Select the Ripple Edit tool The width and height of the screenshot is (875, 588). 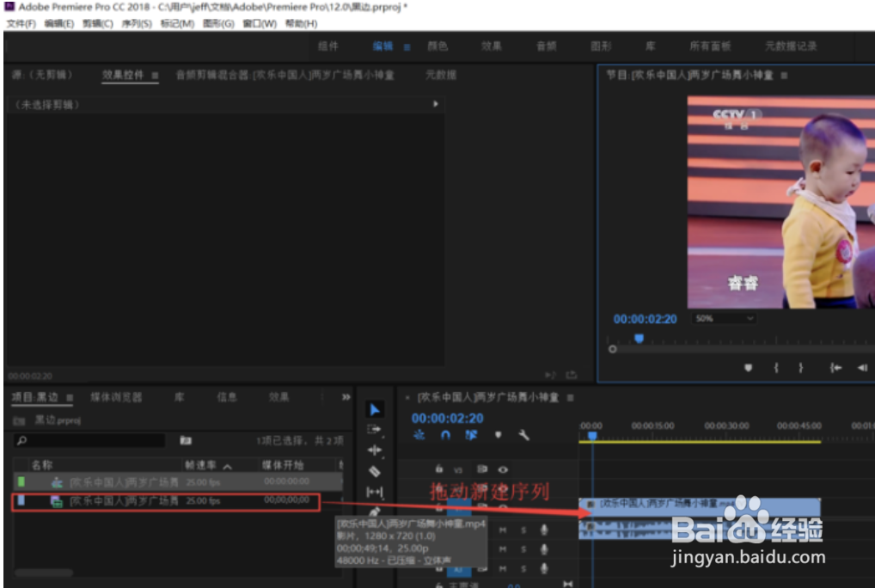point(375,450)
